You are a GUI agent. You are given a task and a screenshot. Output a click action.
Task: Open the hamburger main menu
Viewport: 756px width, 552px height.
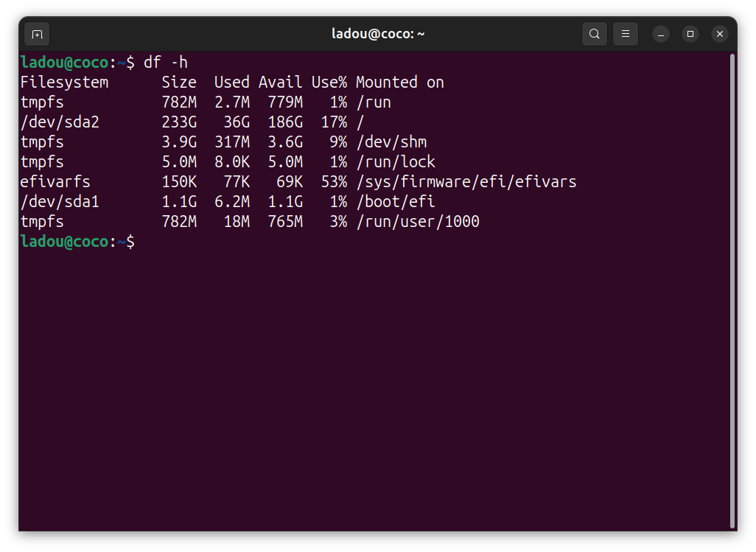[626, 34]
